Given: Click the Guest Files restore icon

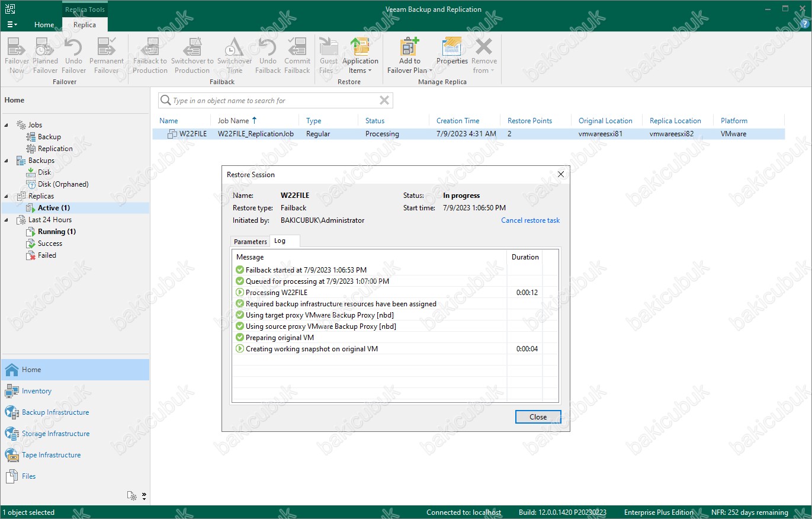Looking at the screenshot, I should [328, 56].
